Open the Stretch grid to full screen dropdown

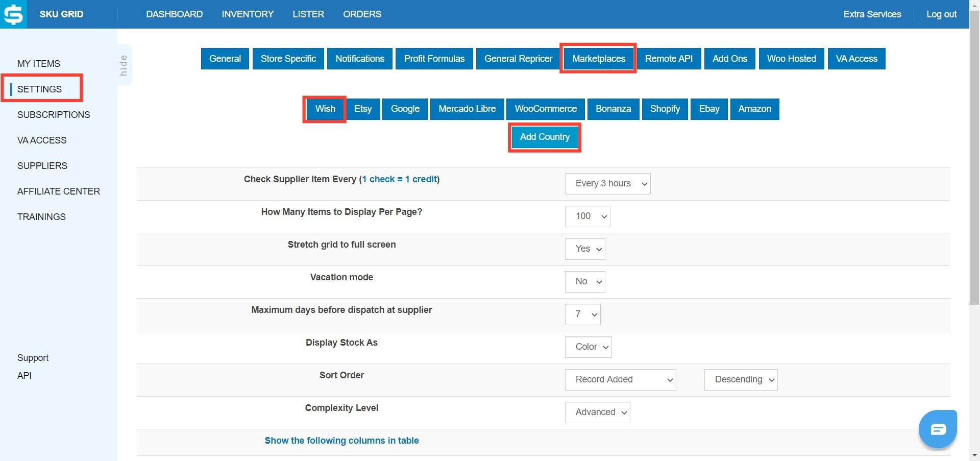(x=585, y=249)
